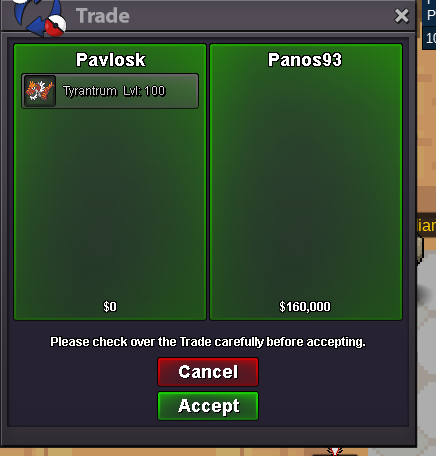Click the dark blue panel at top right
436x456 pixels.
(429, 24)
